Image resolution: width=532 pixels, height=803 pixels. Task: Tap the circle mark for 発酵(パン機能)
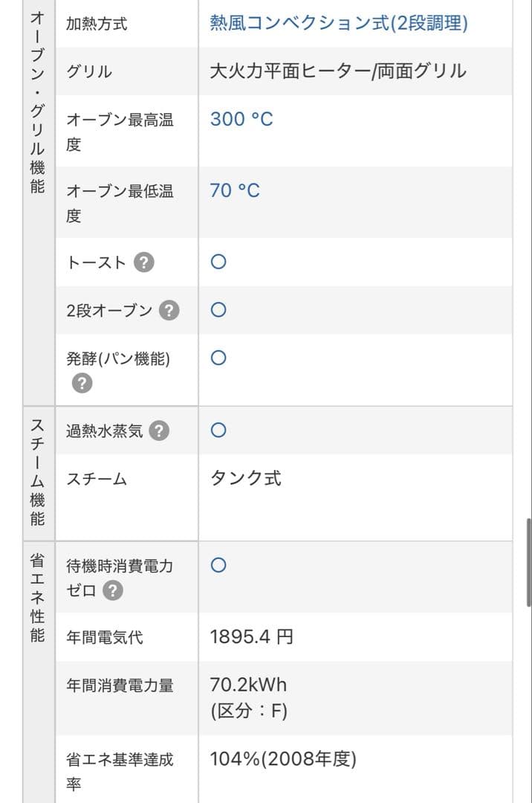click(218, 358)
